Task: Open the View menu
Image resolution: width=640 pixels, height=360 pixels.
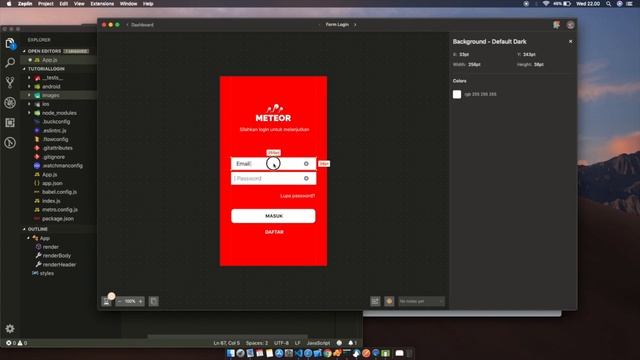Action: pos(79,4)
